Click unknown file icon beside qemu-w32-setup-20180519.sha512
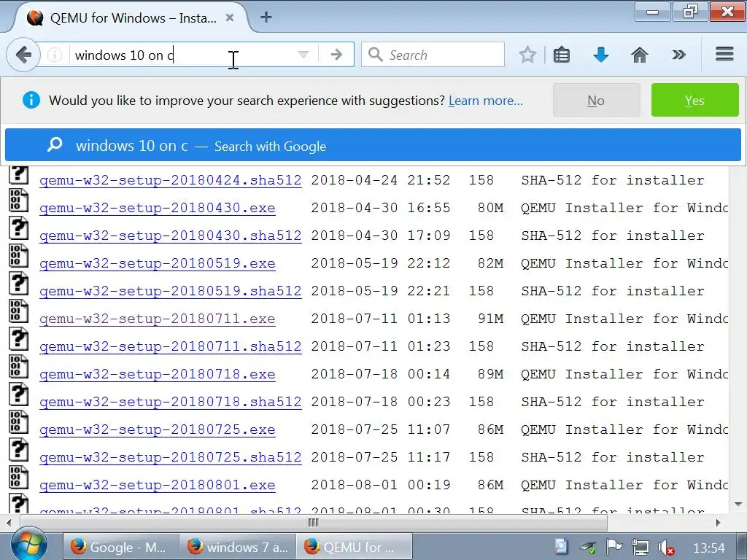This screenshot has height=560, width=747. pos(18,284)
